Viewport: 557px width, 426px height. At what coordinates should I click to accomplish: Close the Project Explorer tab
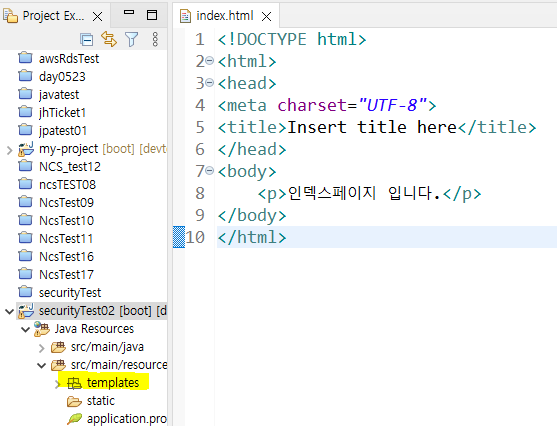(x=97, y=16)
